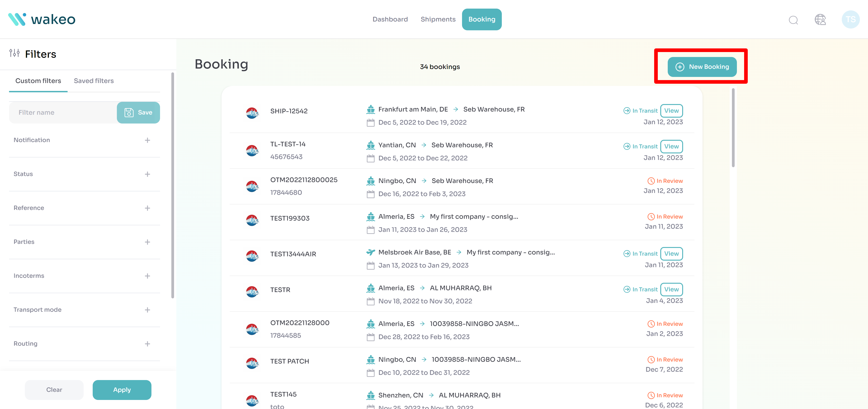Viewport: 868px width, 409px height.
Task: Click View on the SHIP-12542 booking
Action: coord(672,111)
